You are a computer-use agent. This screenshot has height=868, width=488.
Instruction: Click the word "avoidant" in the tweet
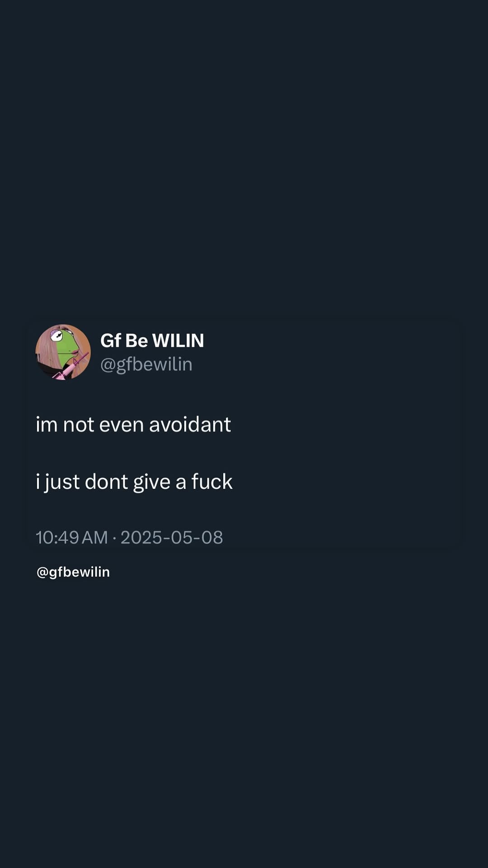(x=190, y=425)
